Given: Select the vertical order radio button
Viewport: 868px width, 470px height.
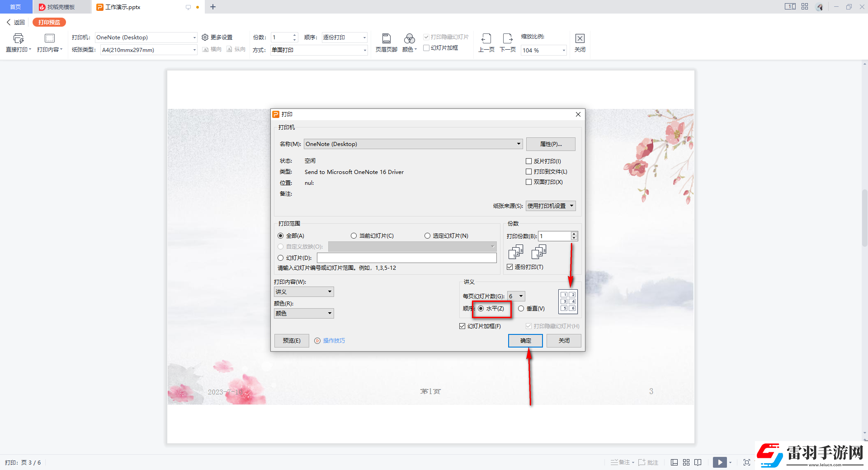Looking at the screenshot, I should pos(521,309).
